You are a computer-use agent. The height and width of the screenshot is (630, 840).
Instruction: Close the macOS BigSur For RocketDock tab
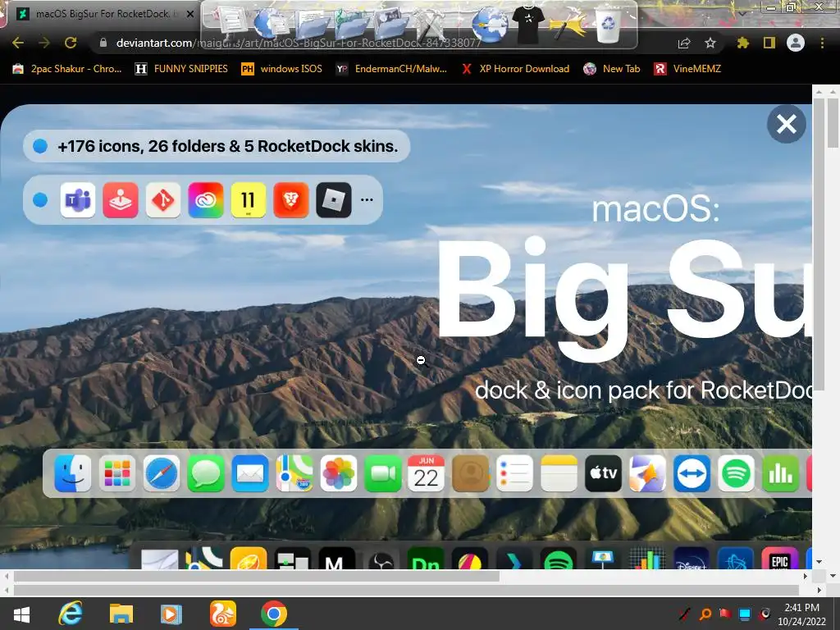click(189, 15)
